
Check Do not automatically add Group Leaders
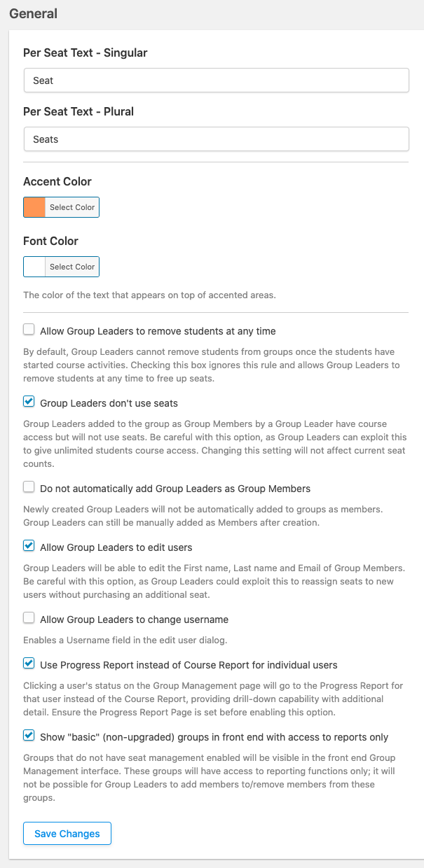(x=29, y=486)
